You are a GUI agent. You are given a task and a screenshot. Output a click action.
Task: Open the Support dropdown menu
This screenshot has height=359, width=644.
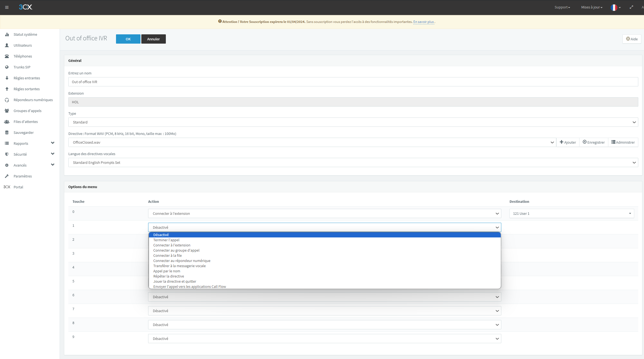click(562, 7)
